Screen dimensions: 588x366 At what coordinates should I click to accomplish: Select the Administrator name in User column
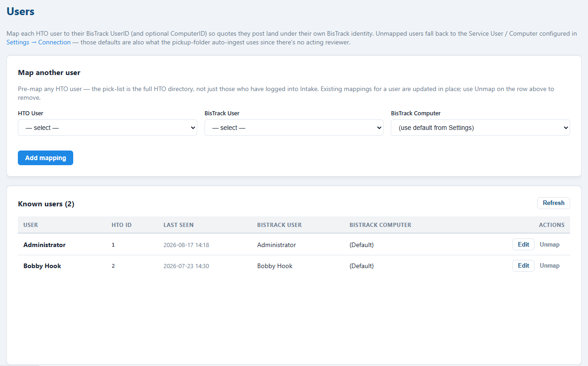tap(44, 245)
